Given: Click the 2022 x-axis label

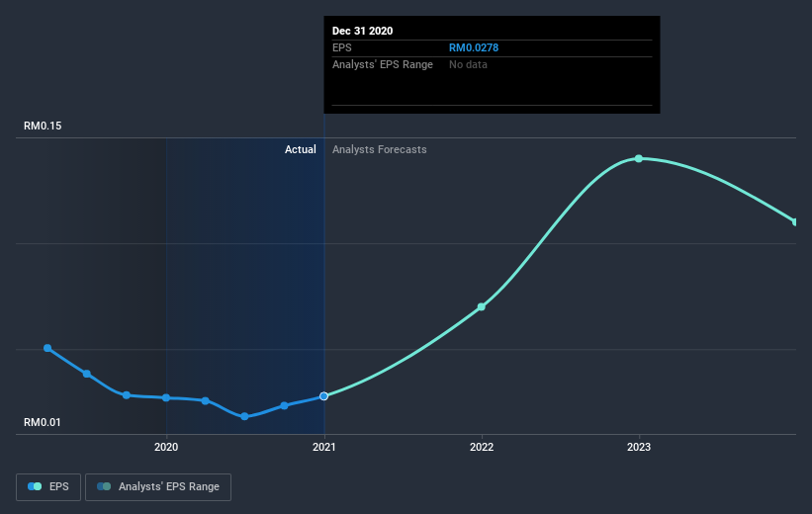Looking at the screenshot, I should [x=481, y=447].
